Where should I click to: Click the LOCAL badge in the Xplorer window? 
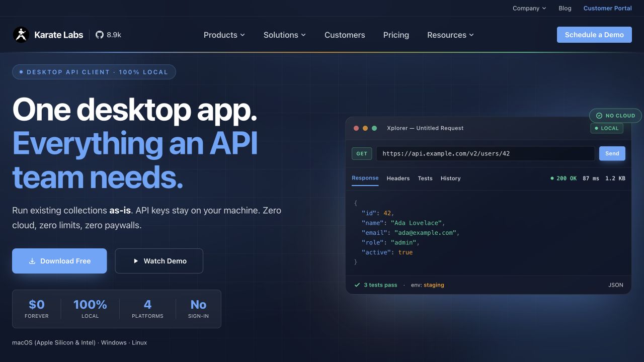(x=607, y=128)
